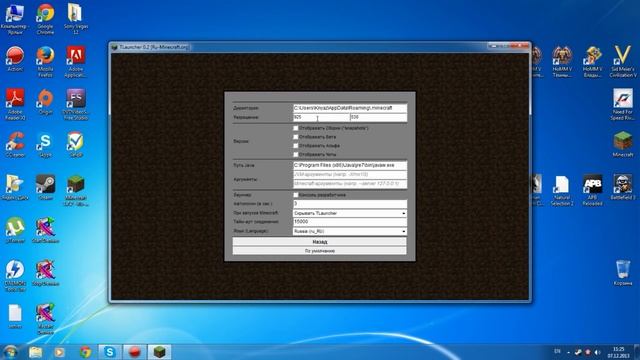The image size is (640, 360).
Task: Open the Minecraft desktop icon below Need For Speed
Action: pos(623,144)
